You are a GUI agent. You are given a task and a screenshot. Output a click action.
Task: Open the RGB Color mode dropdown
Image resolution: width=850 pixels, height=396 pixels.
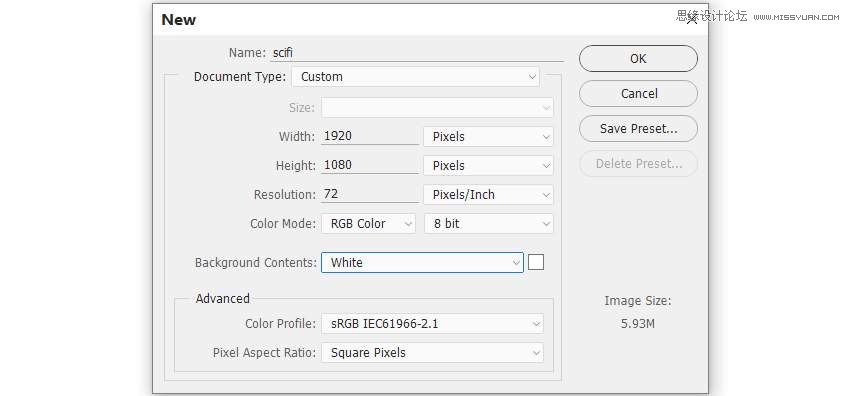(369, 224)
